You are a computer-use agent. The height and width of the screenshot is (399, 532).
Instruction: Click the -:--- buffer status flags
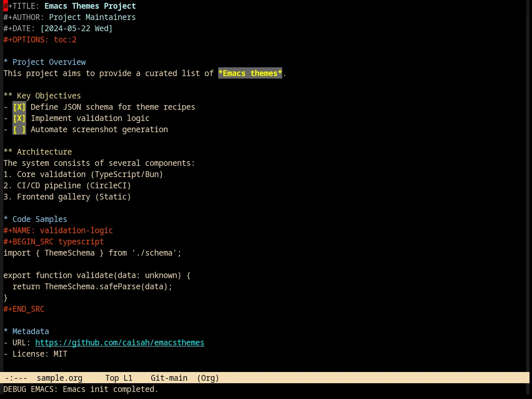[x=16, y=378]
